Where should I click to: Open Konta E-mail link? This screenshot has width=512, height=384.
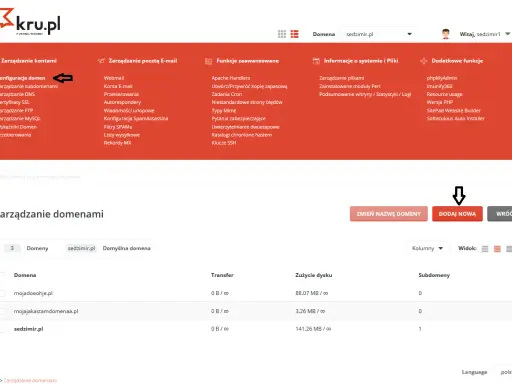click(118, 86)
